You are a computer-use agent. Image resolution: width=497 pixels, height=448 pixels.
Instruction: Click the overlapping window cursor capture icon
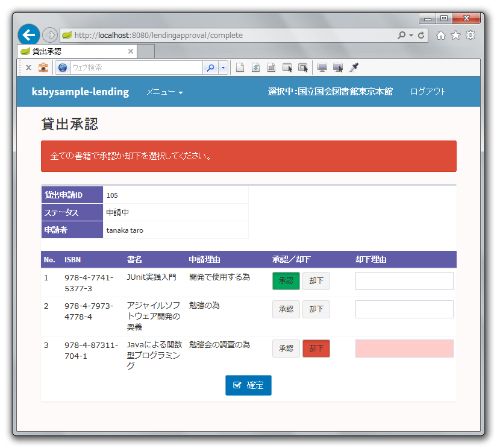(303, 68)
